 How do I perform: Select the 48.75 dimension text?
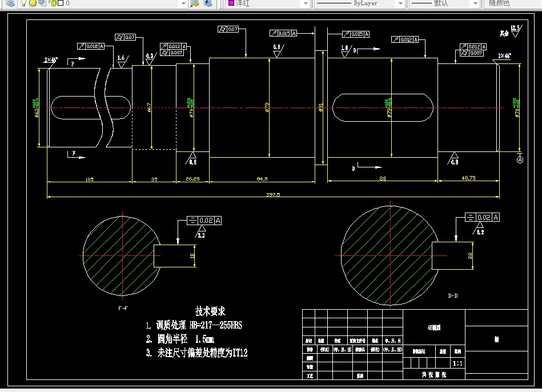pos(468,178)
